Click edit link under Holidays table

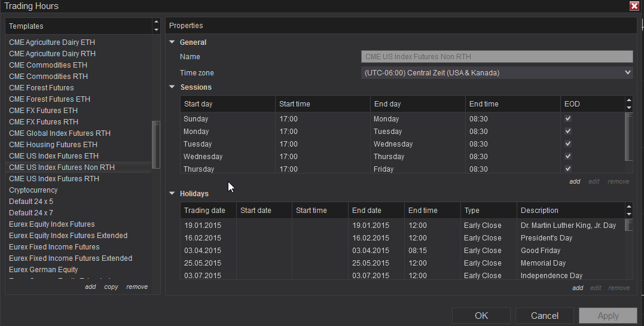596,288
